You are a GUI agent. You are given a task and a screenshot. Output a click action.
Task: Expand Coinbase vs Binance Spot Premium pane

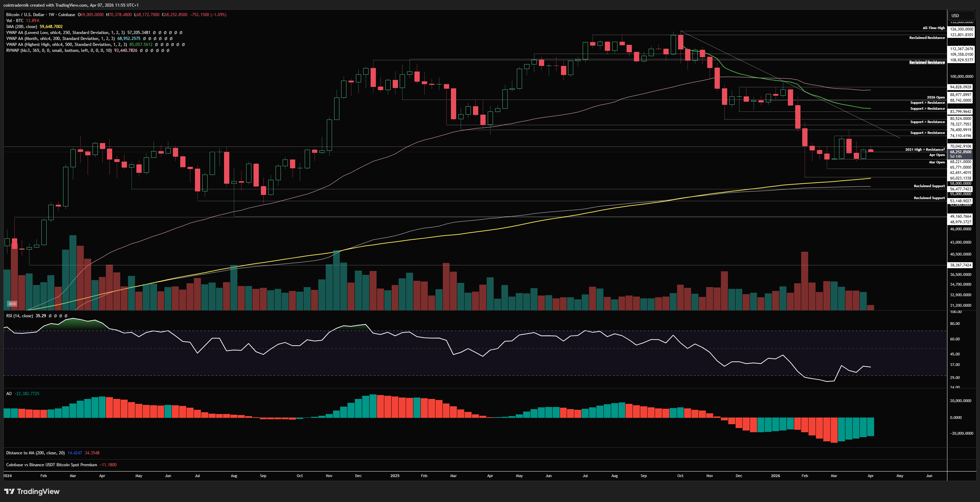click(x=51, y=465)
